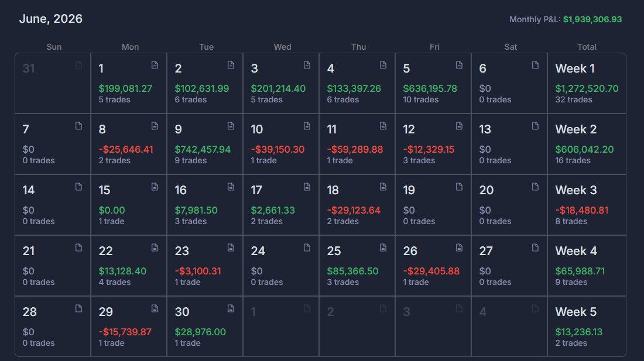Select the $7,981.50 profit on June 16
The image size is (644, 361).
pos(196,210)
